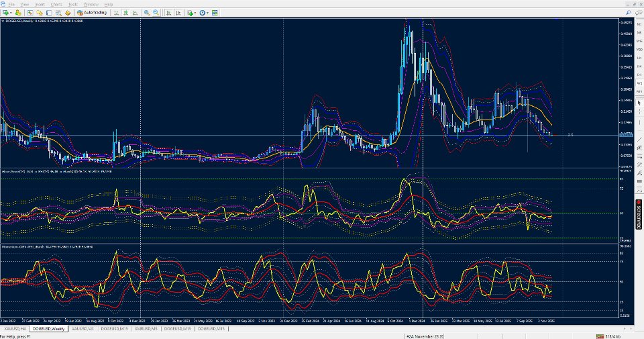Select the Fibonacci Retracement tool
Screen dimensions: 644x339
pyautogui.click(x=639, y=156)
